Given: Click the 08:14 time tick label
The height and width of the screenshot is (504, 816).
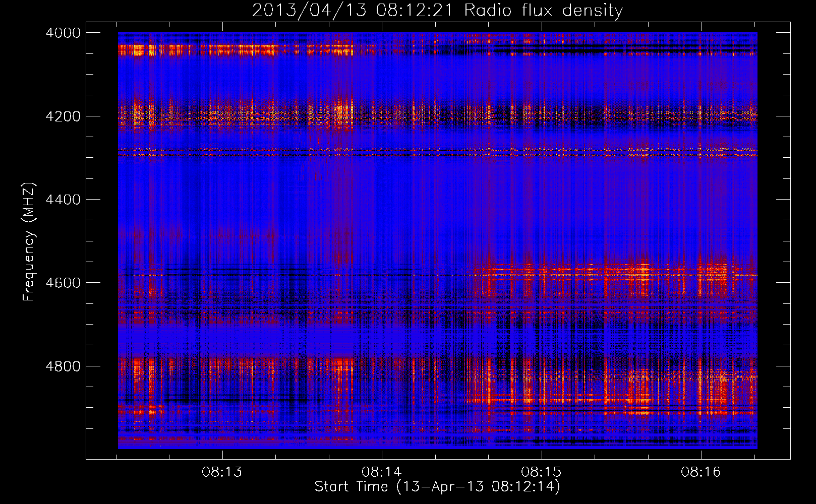Looking at the screenshot, I should click(x=382, y=472).
